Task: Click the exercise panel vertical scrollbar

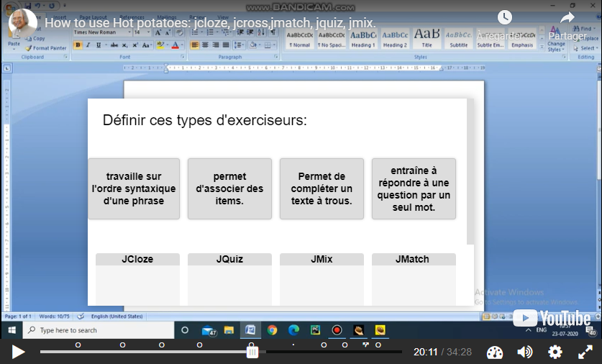Action: 470,171
